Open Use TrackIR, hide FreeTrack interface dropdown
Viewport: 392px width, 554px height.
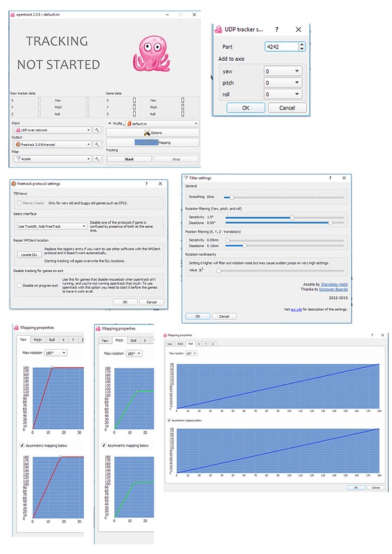(x=52, y=226)
